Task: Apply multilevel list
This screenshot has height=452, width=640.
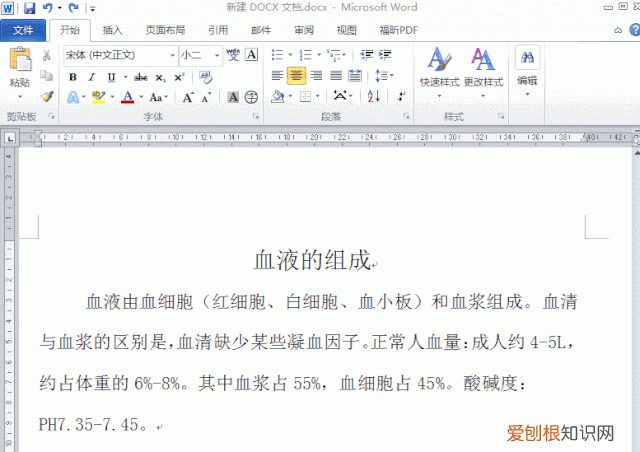Action: coord(334,55)
